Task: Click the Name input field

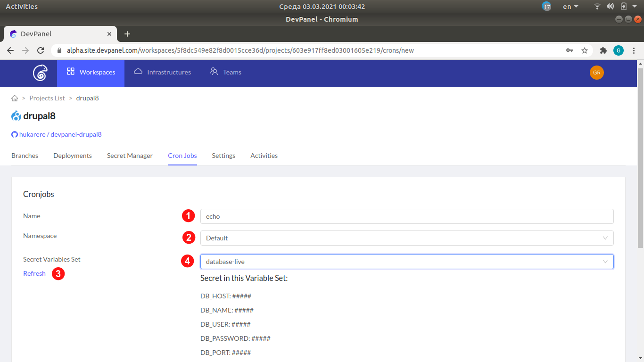Action: click(x=406, y=216)
